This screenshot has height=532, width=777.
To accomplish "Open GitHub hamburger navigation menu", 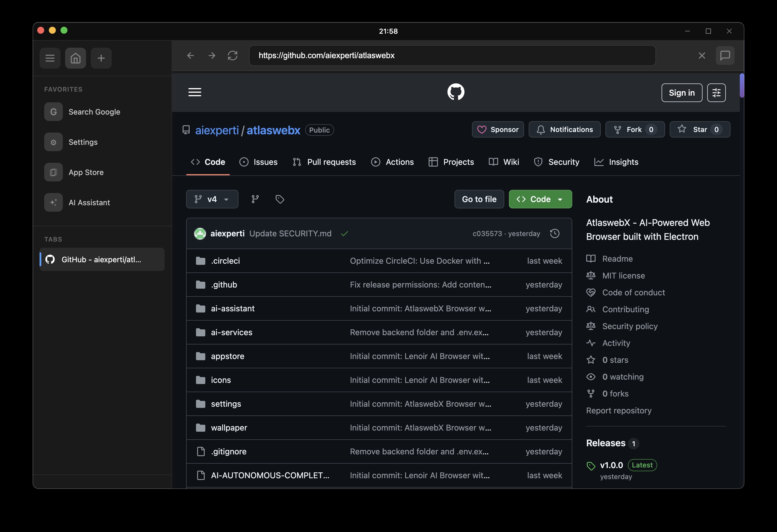I will pyautogui.click(x=195, y=92).
